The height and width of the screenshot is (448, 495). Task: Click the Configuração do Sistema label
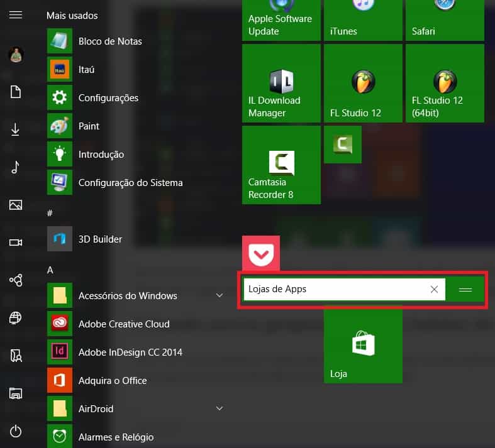click(x=130, y=183)
